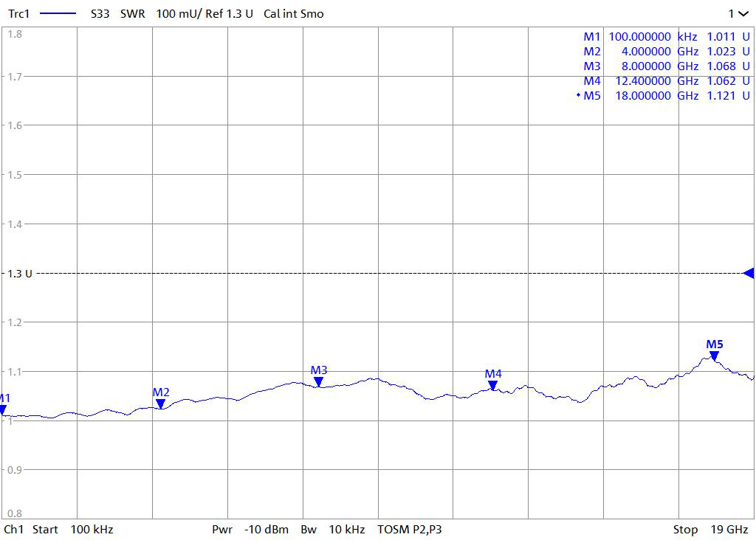Click the 100 mU/ Ref 1.3 U scale label
The image size is (756, 540).
[204, 14]
